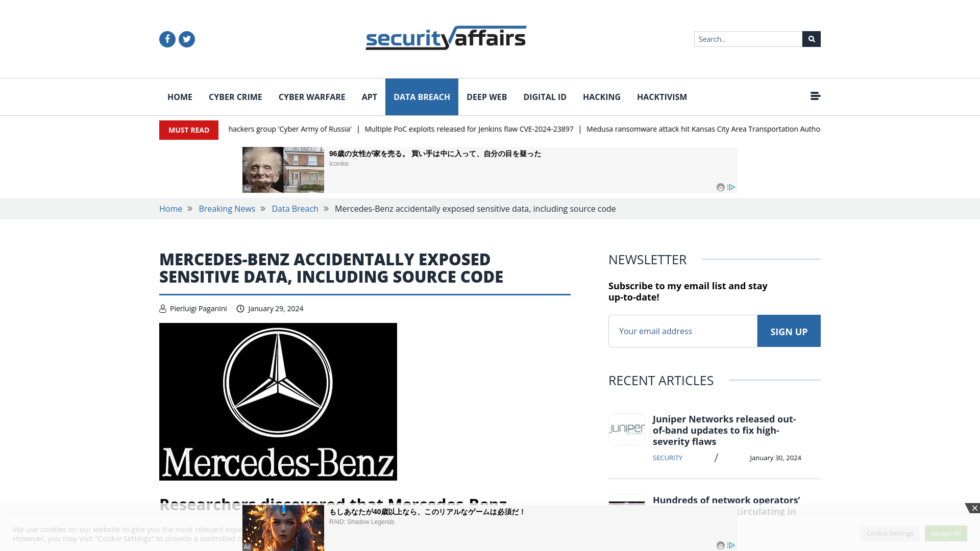This screenshot has width=980, height=551.
Task: Click the Twitter social icon
Action: point(186,38)
